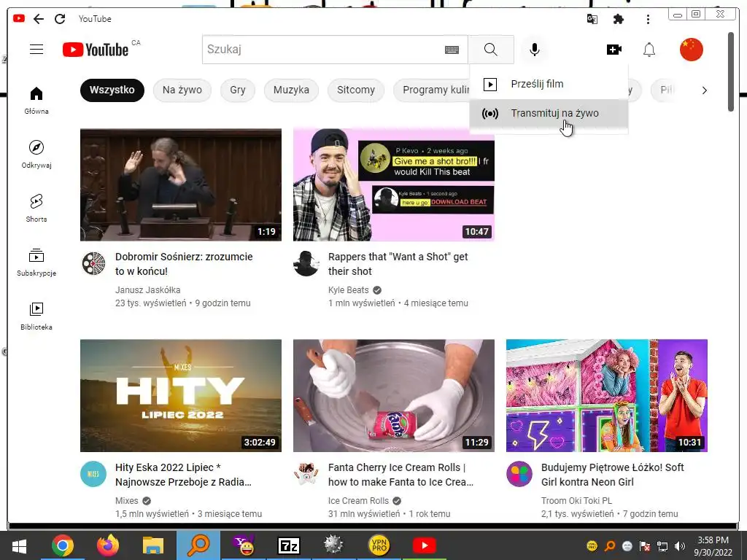Select the Programy kulinarne filter chip
747x560 pixels.
[x=432, y=90]
